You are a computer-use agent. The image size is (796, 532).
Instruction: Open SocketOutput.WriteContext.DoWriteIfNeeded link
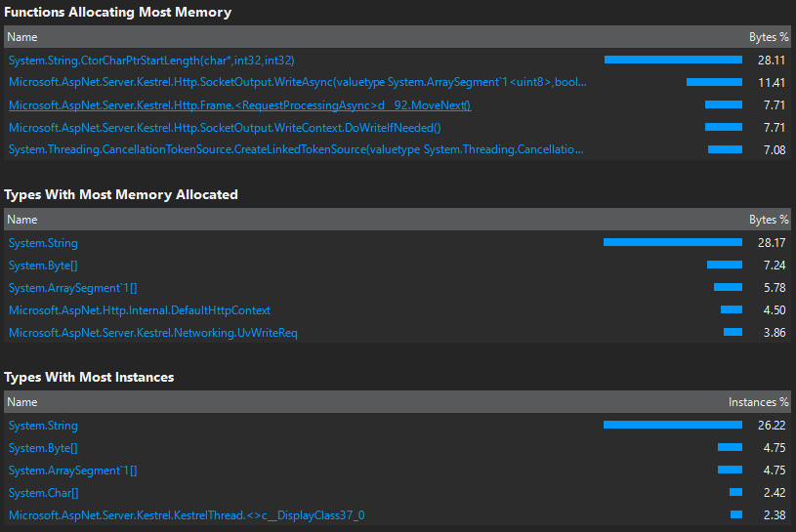coord(225,127)
